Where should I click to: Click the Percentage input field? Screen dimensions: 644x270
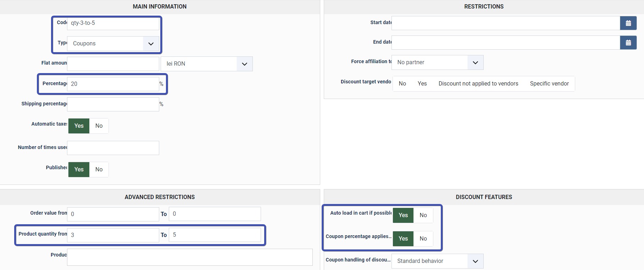coord(113,84)
